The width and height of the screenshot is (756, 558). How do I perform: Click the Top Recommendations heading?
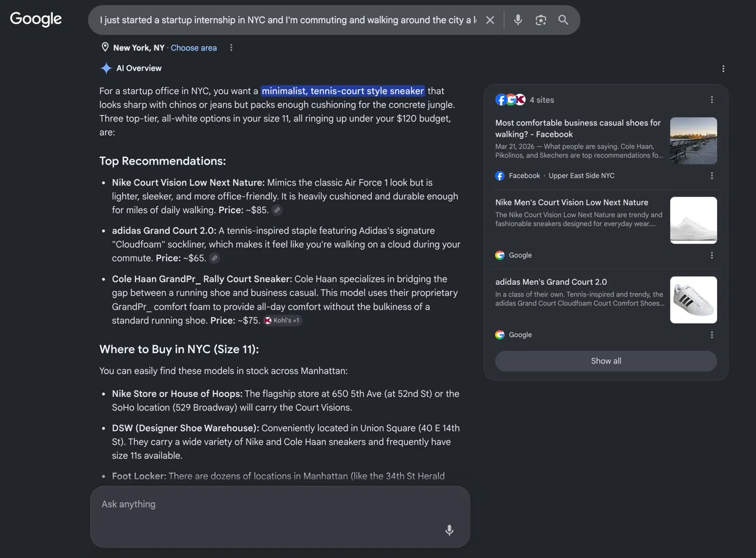(x=163, y=161)
